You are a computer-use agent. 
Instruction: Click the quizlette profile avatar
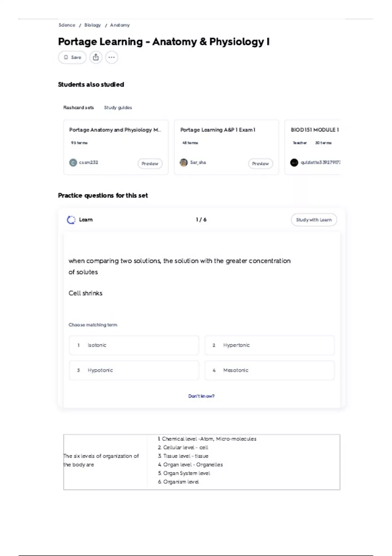[294, 163]
